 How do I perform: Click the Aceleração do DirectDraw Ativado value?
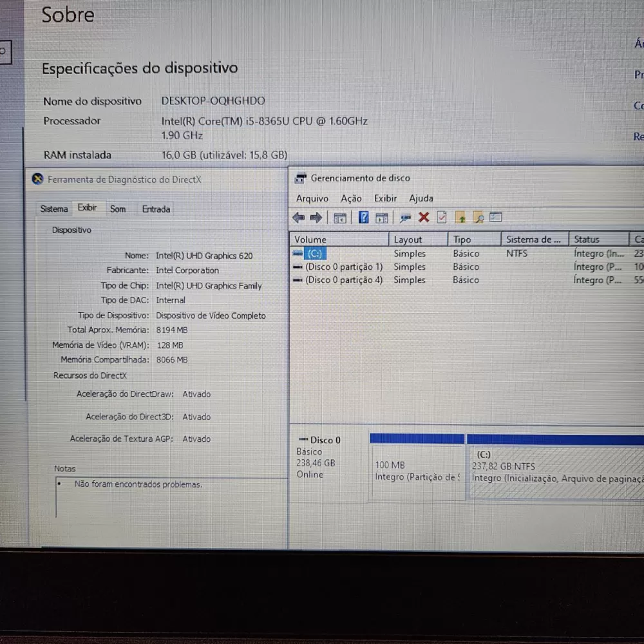tap(196, 394)
